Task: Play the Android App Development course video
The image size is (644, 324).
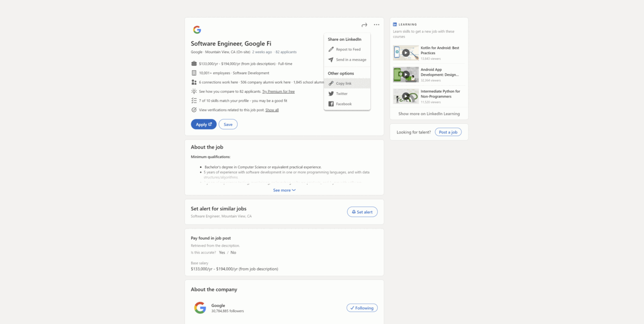Action: pos(407,75)
